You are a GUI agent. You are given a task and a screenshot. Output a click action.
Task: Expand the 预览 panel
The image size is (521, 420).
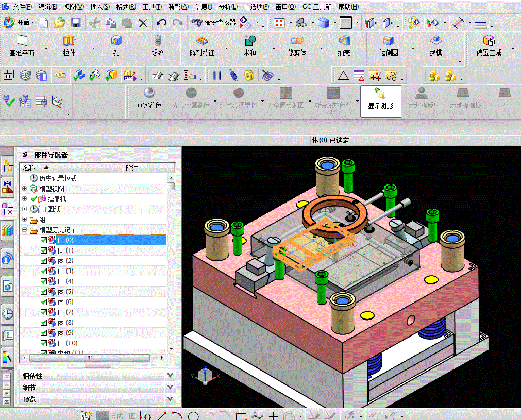point(170,399)
